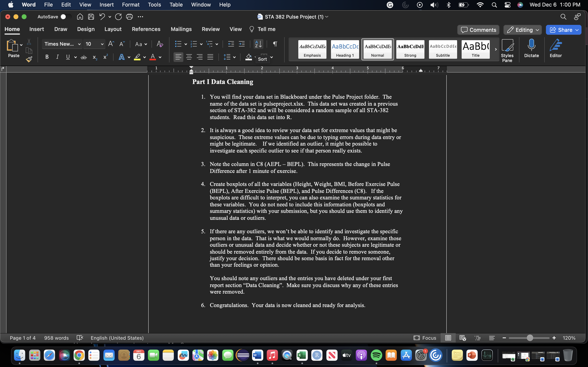Viewport: 588px width, 367px height.
Task: Increase indent using the ribbon icon
Action: [242, 44]
